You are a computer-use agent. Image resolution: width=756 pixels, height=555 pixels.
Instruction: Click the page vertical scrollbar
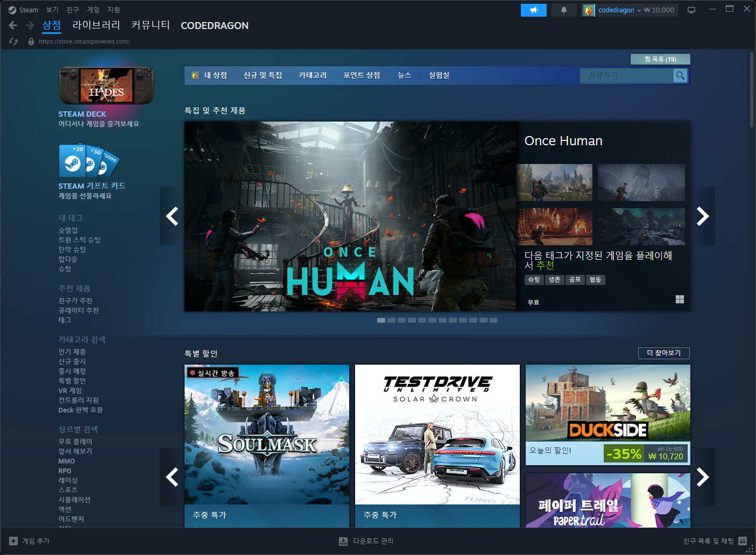point(752,90)
